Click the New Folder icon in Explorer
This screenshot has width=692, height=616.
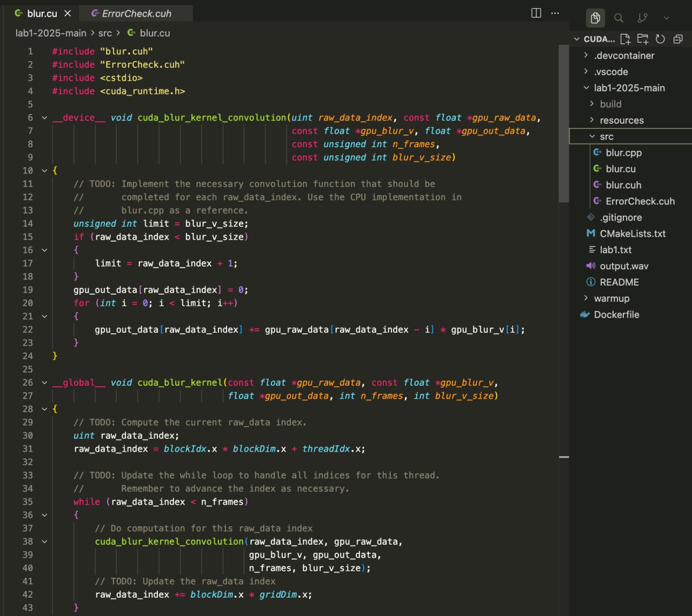pos(643,39)
